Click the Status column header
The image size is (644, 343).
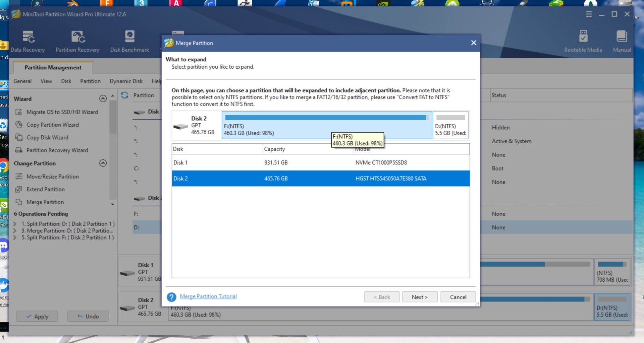coord(561,95)
